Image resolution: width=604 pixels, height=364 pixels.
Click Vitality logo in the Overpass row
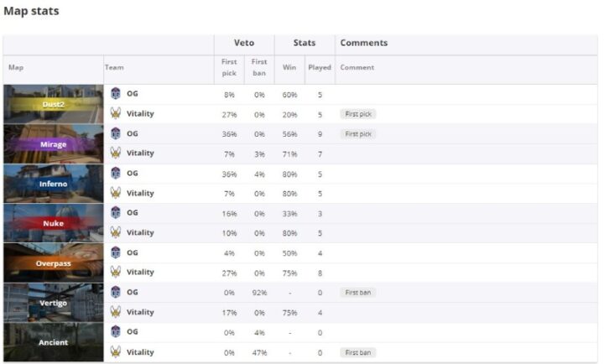[x=116, y=272]
